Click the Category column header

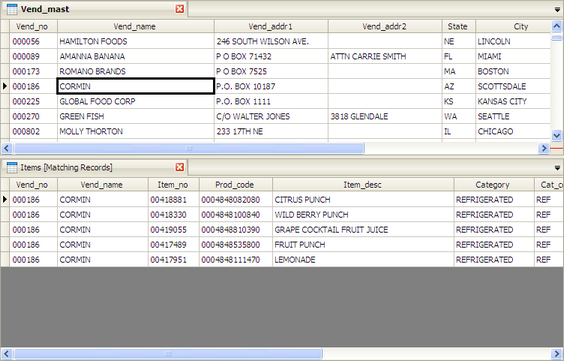point(494,184)
